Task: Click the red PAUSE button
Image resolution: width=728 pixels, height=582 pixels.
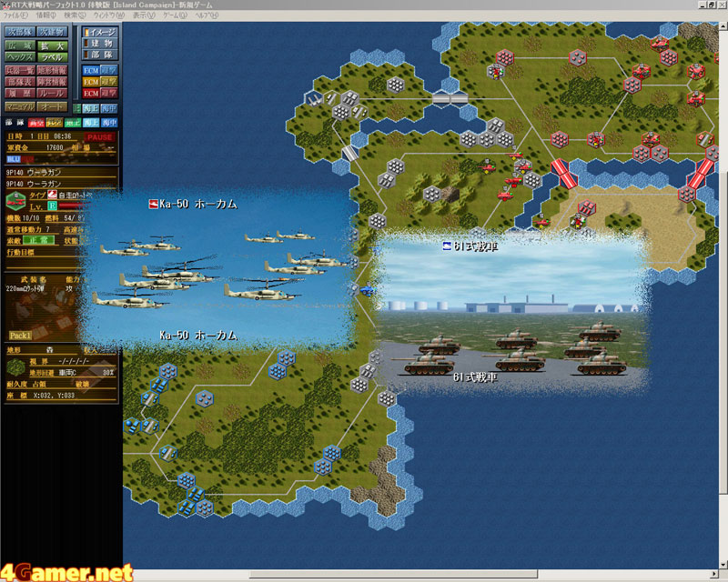Action: click(100, 137)
